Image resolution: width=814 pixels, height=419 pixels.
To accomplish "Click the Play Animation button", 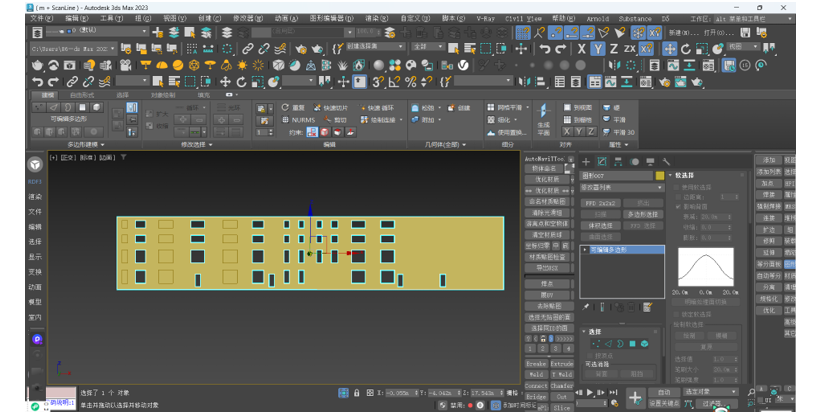I will tap(589, 393).
